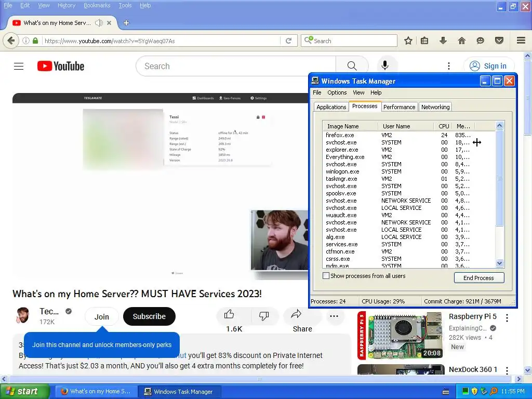Dislike the video with thumbs down
The image size is (532, 399).
263,316
